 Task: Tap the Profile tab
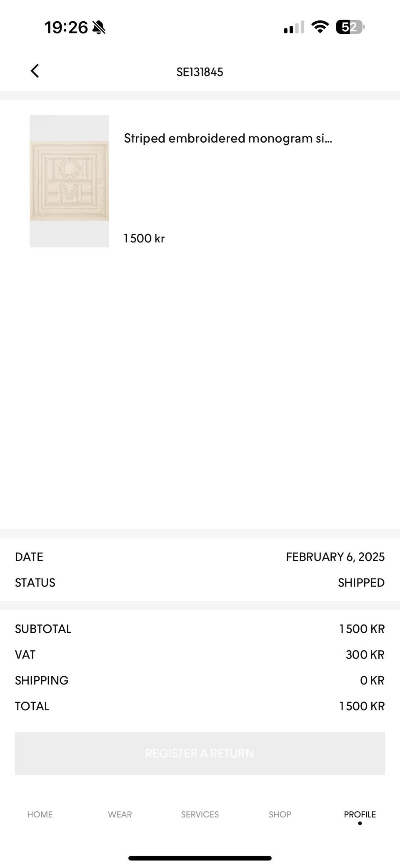(x=360, y=814)
